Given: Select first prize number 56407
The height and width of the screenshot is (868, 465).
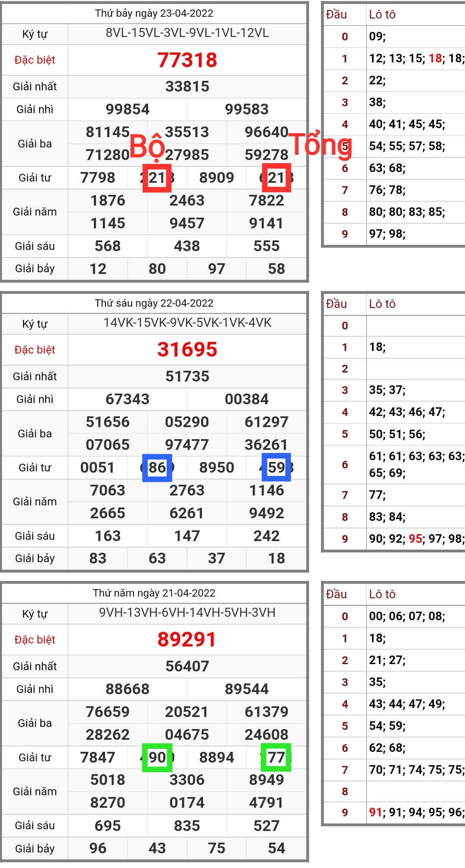Looking at the screenshot, I should (187, 666).
